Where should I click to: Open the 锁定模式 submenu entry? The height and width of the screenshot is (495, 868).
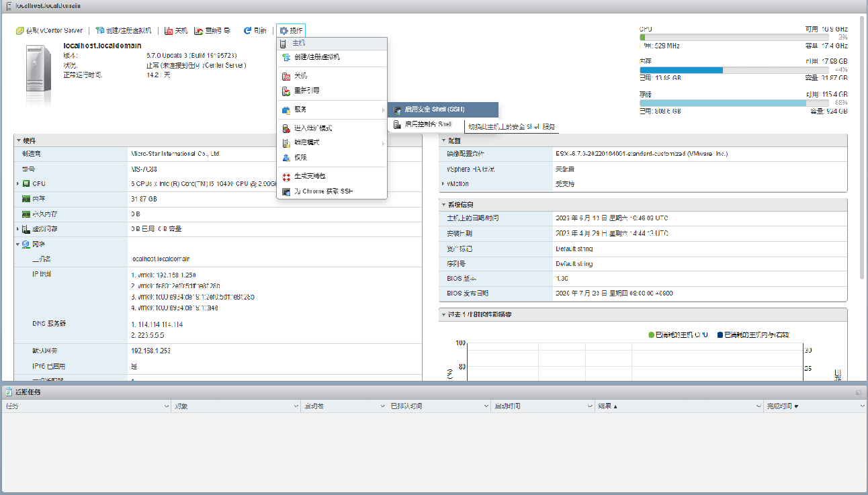pyautogui.click(x=332, y=143)
